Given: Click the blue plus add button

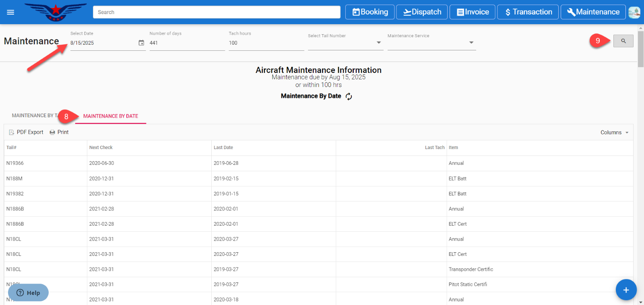Looking at the screenshot, I should tap(626, 290).
